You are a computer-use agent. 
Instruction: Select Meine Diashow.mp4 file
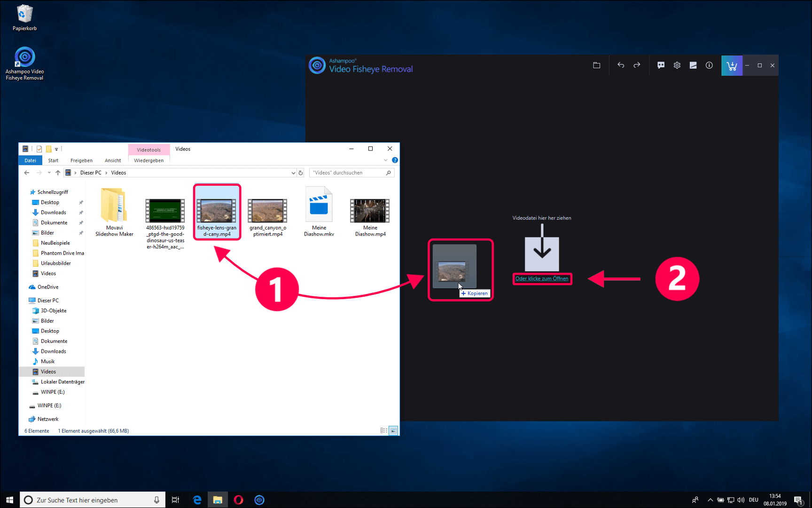(370, 217)
